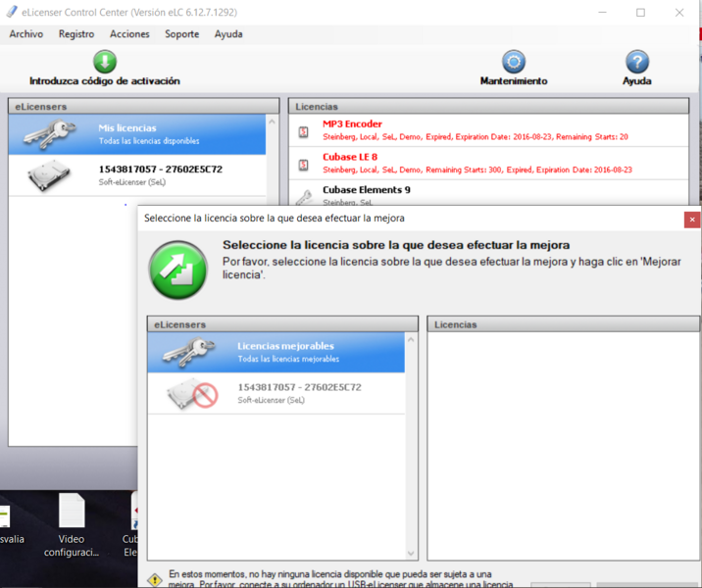
Task: Select 1543817057 - 27602E5C72 in main eLicensers list
Action: point(137,175)
